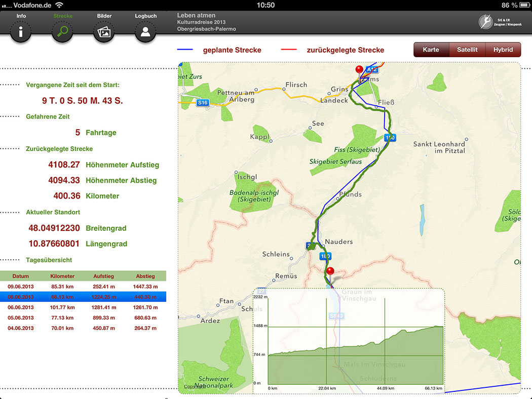Image resolution: width=532 pixels, height=399 pixels.
Task: Select the 09.06.2013 day row
Action: (83, 287)
